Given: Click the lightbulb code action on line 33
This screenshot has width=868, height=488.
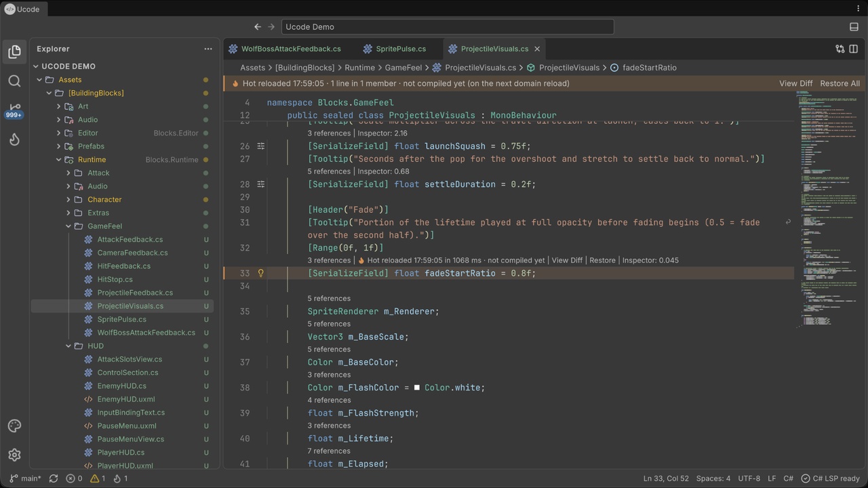Looking at the screenshot, I should 260,273.
